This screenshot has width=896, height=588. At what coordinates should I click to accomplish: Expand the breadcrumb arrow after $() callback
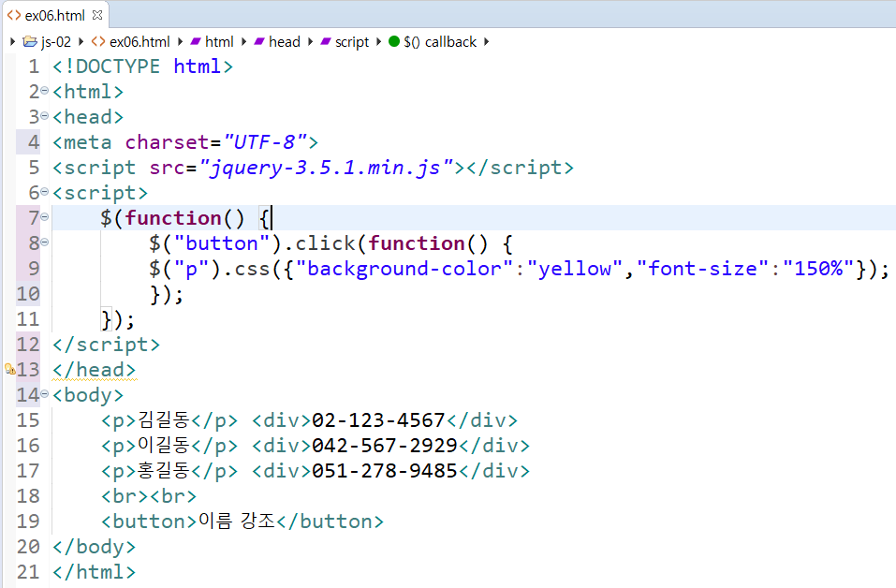(486, 41)
